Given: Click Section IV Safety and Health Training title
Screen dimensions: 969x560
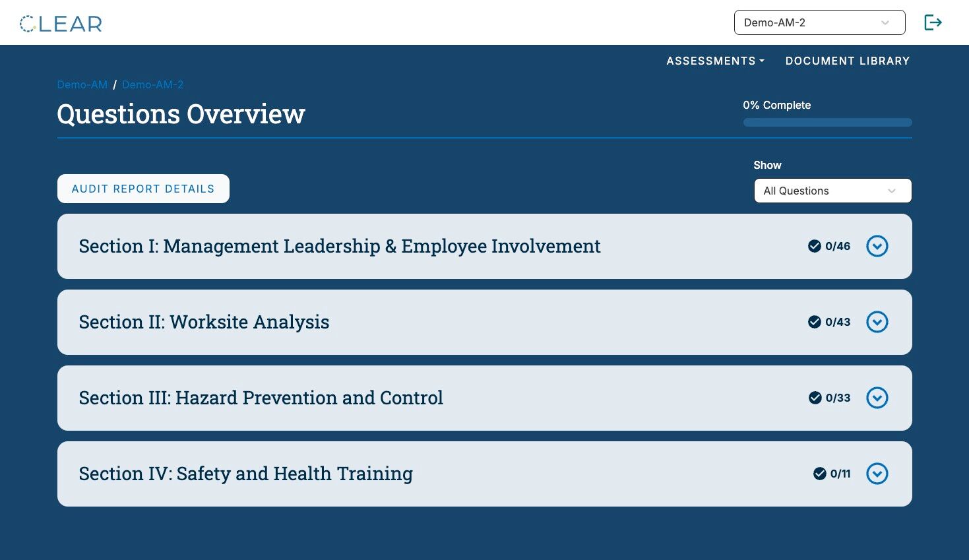Looking at the screenshot, I should point(246,474).
